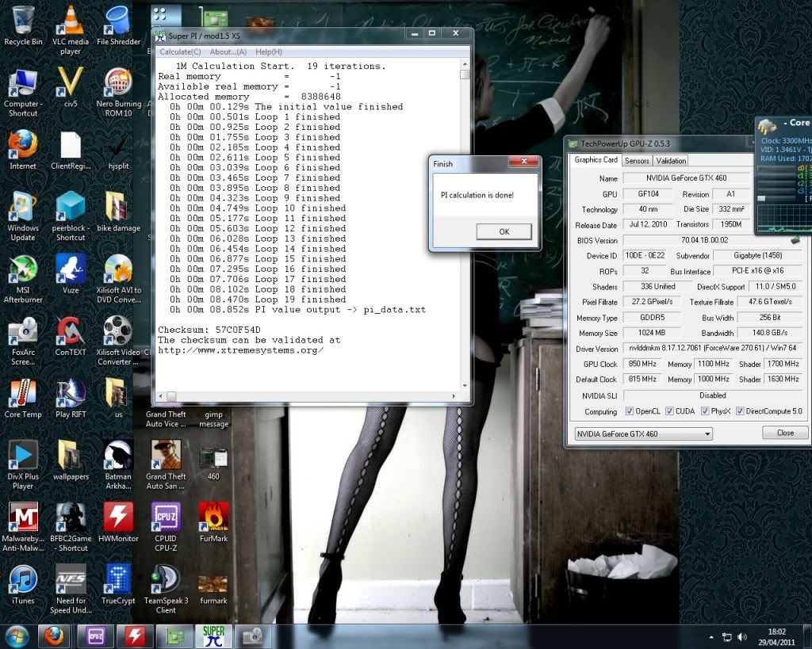812x649 pixels.
Task: Switch to the Sensors tab in GPU-Z
Action: tap(637, 160)
